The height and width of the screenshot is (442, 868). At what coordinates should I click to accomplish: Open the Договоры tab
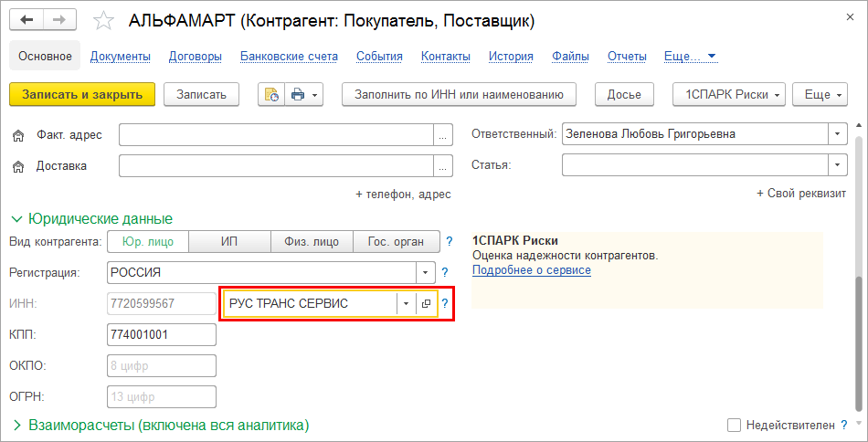click(x=196, y=56)
